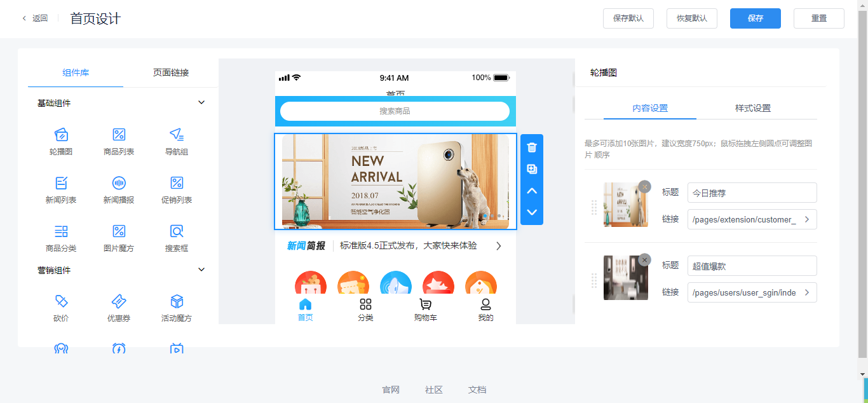Screen dimensions: 868x403
Task: Click the 超值爆款 title input field
Action: [752, 266]
